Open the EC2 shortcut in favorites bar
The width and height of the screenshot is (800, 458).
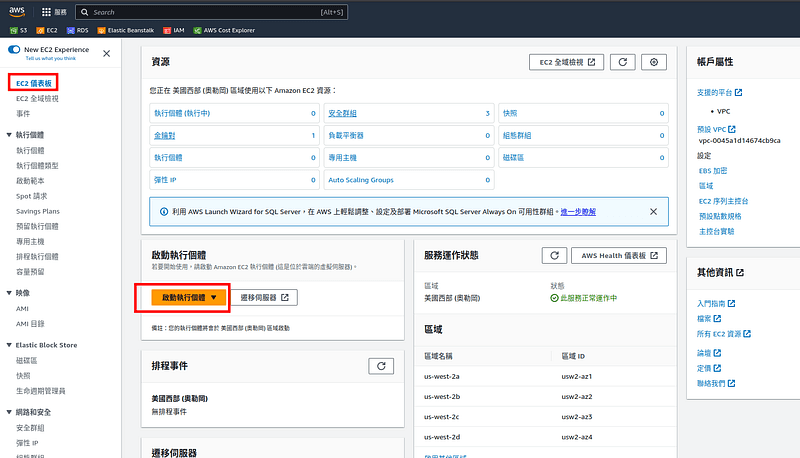[47, 30]
